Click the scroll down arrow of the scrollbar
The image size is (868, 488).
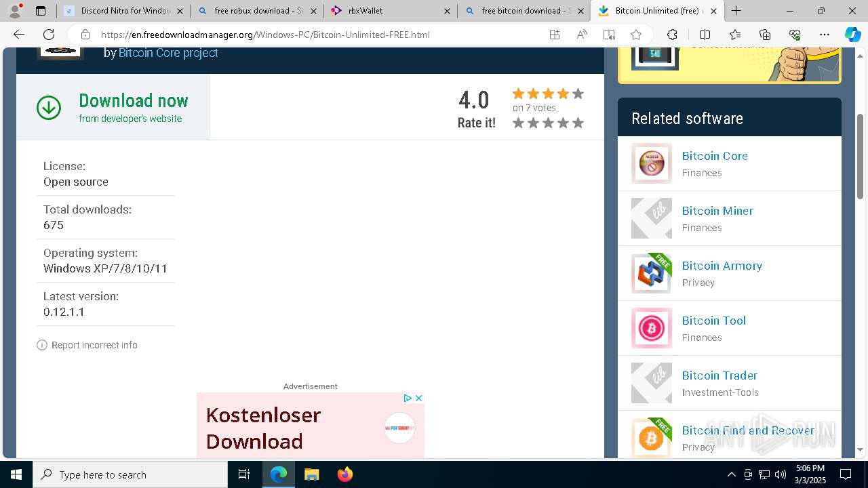coord(861,449)
